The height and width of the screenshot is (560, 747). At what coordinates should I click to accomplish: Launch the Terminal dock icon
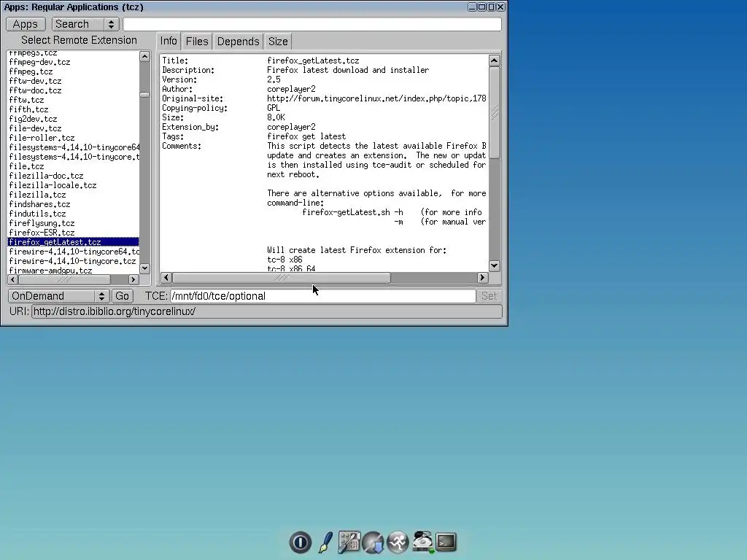coord(446,542)
